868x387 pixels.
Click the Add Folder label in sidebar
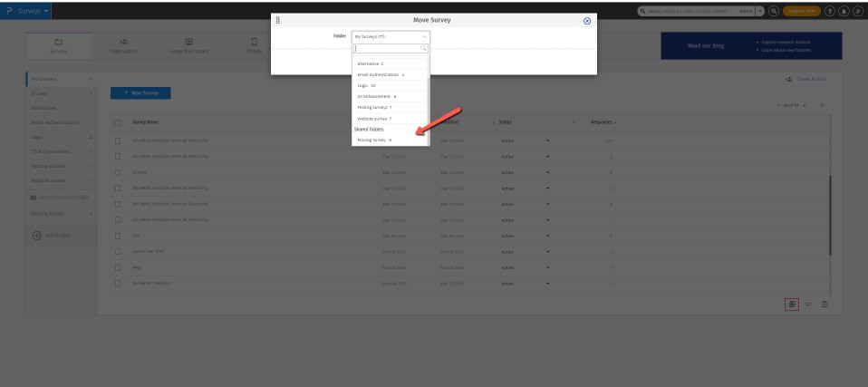[x=58, y=236]
